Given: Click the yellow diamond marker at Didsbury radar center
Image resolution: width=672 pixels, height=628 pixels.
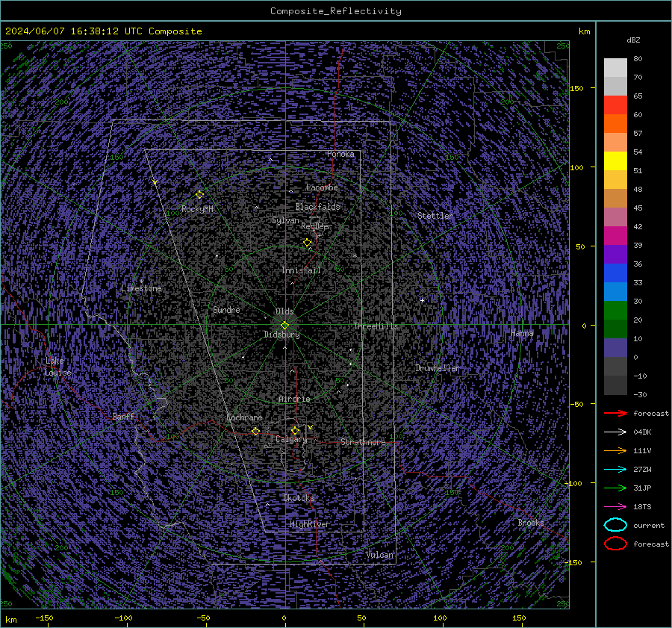Looking at the screenshot, I should point(284,326).
